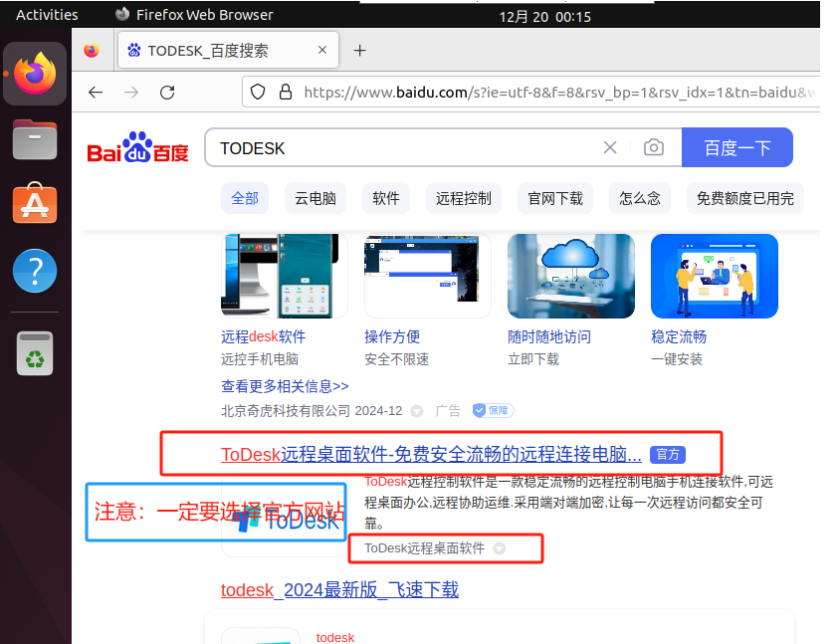Image resolution: width=839 pixels, height=644 pixels.
Task: Click the 立即下载 text under 随时随地访问
Action: [x=533, y=359]
